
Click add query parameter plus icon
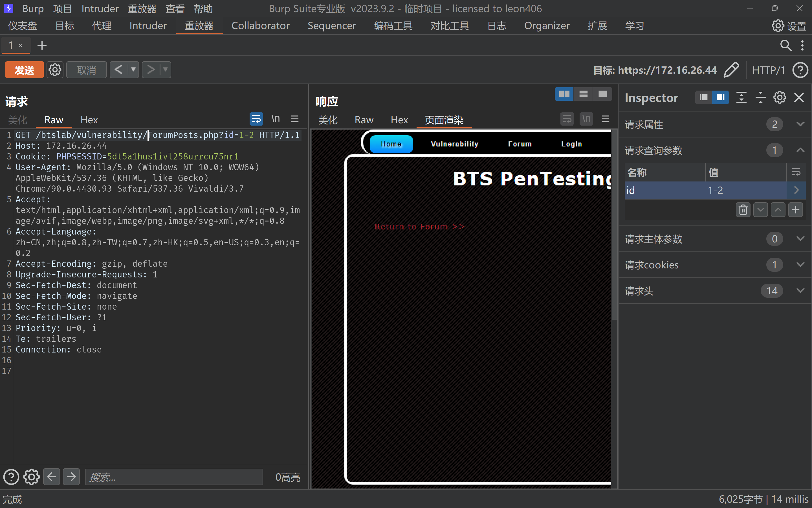coord(795,210)
